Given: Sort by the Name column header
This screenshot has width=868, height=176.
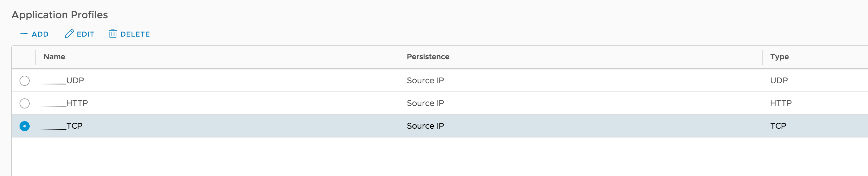Looking at the screenshot, I should 54,57.
